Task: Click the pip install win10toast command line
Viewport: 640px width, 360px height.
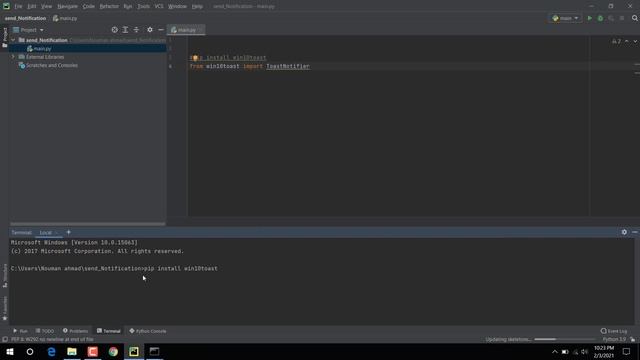Action: (x=181, y=269)
